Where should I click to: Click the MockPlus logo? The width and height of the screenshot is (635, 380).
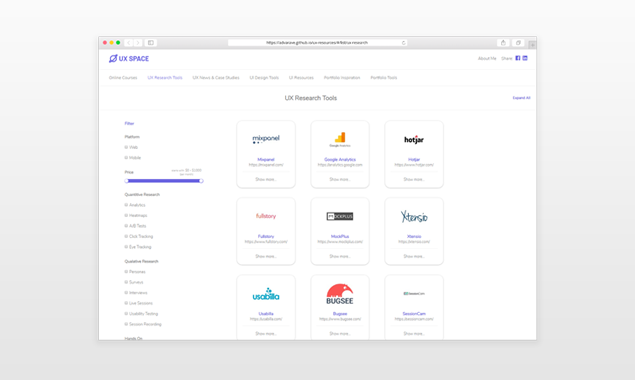340,216
